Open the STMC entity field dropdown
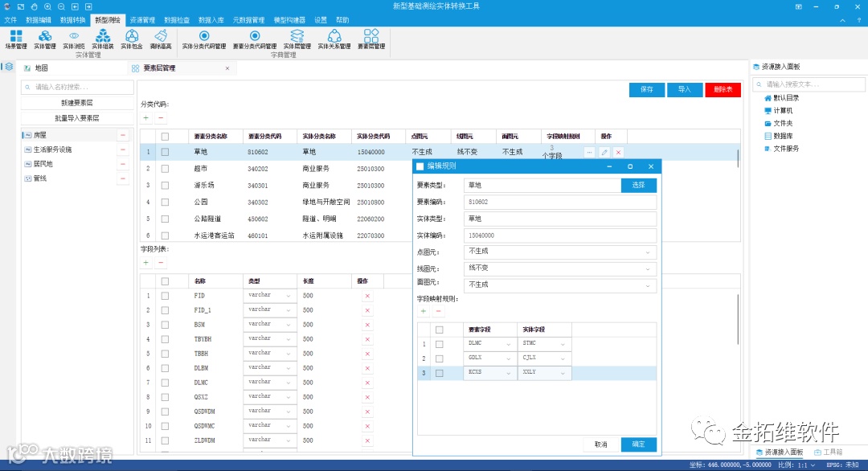868x471 pixels. coord(543,344)
